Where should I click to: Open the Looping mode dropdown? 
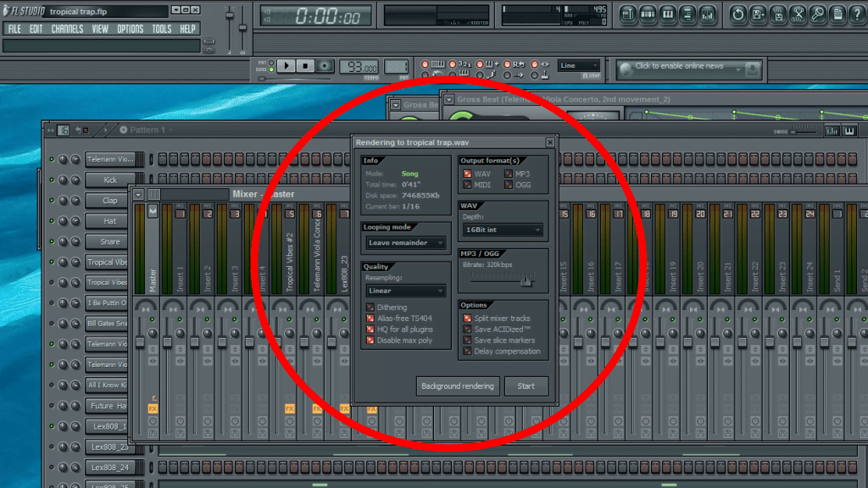coord(404,244)
